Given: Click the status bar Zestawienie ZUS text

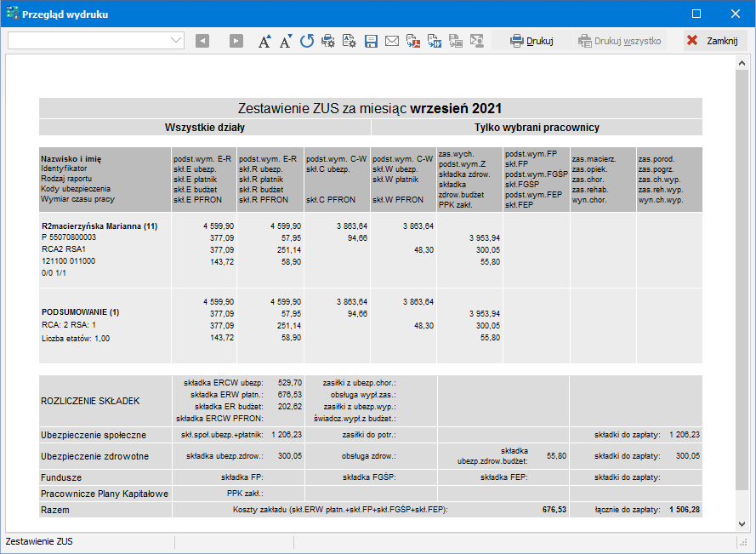Looking at the screenshot, I should [39, 541].
